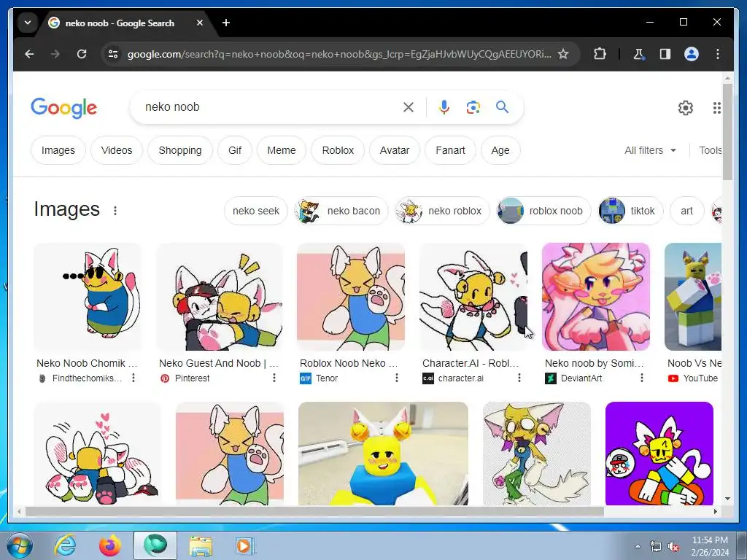747x560 pixels.
Task: Expand the All filters dropdown
Action: (650, 150)
